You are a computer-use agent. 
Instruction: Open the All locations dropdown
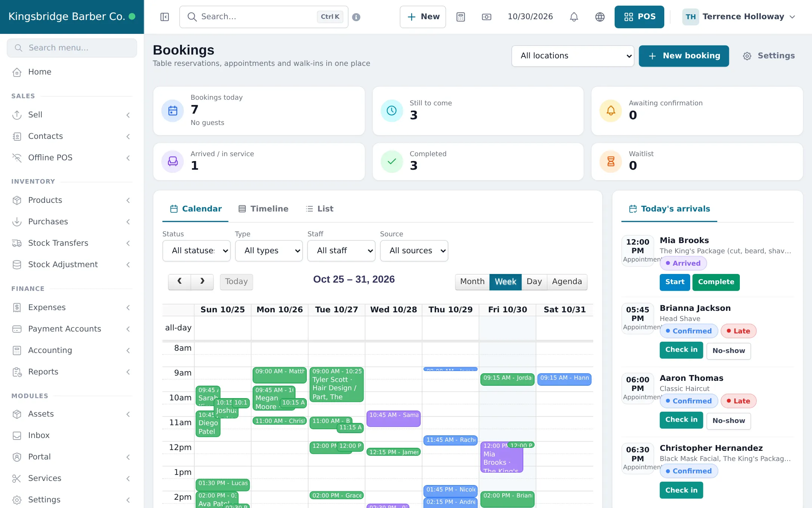[x=573, y=56]
